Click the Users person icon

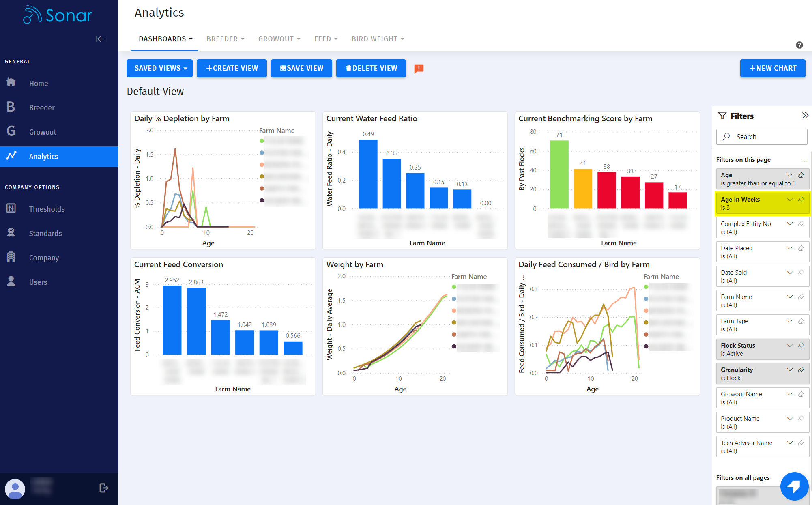tap(11, 281)
